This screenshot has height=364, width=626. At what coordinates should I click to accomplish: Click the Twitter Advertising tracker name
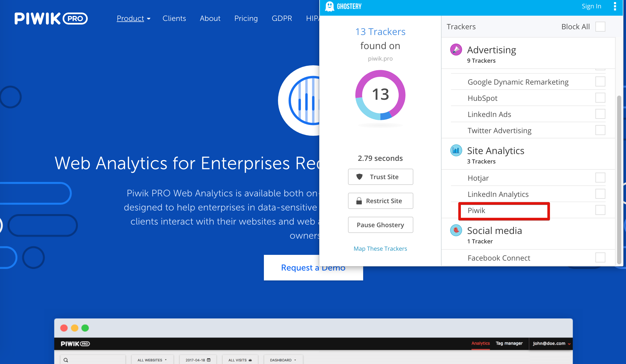pyautogui.click(x=500, y=131)
